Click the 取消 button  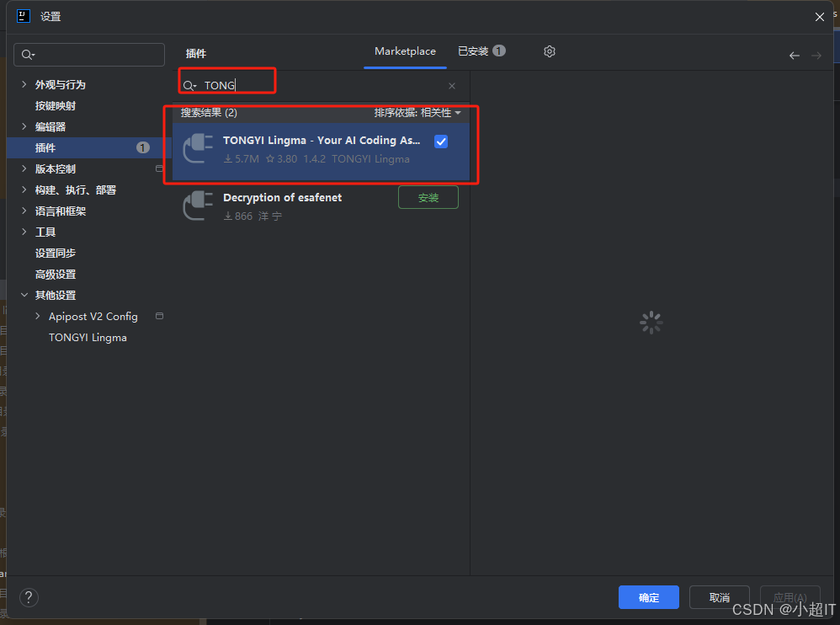point(719,597)
